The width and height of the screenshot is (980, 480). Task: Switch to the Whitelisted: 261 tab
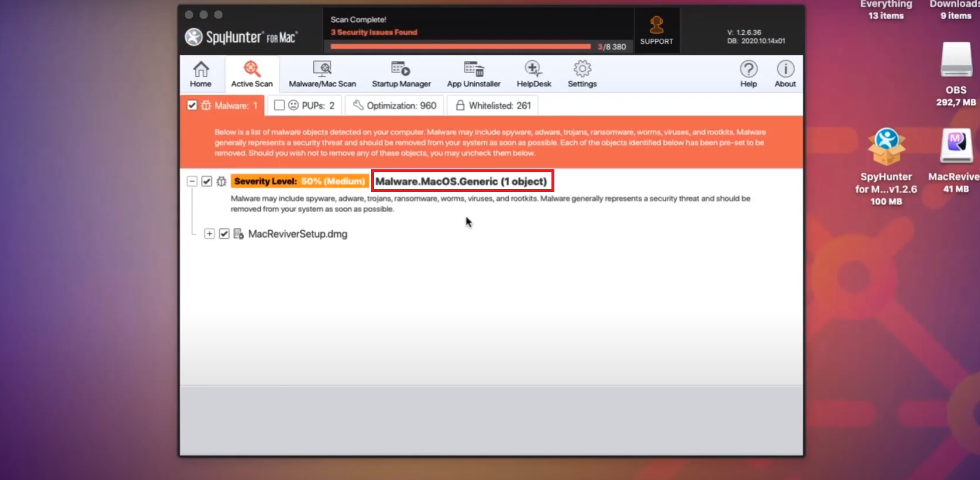click(493, 106)
